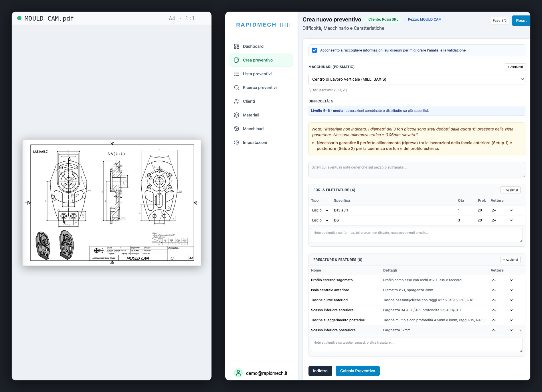Screen dimensions: 542x392
Task: Open the Vettore dropdown for Isola centrale anteriore
Action: [x=502, y=290]
